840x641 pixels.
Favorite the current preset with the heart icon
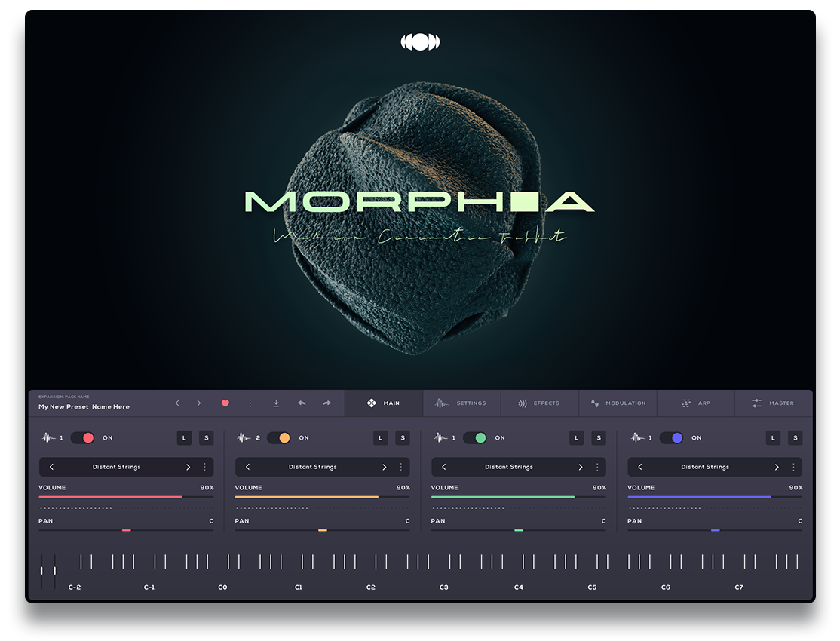point(225,403)
